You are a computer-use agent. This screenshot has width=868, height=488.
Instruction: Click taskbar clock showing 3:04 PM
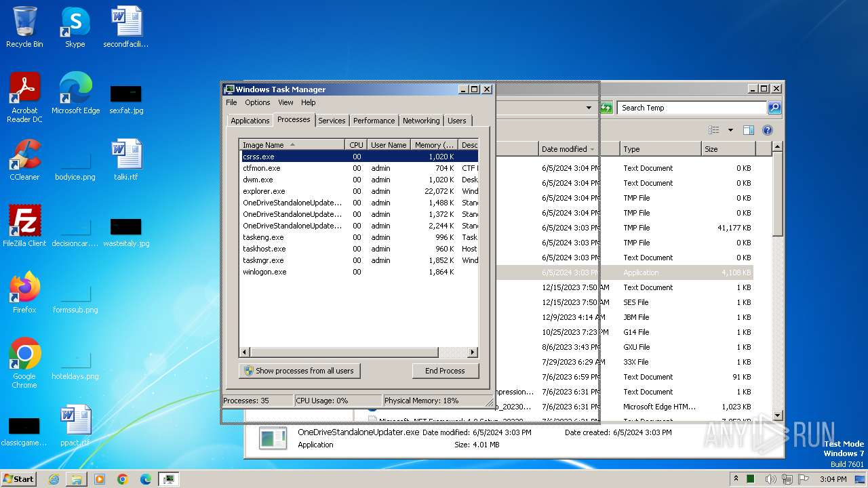click(833, 479)
